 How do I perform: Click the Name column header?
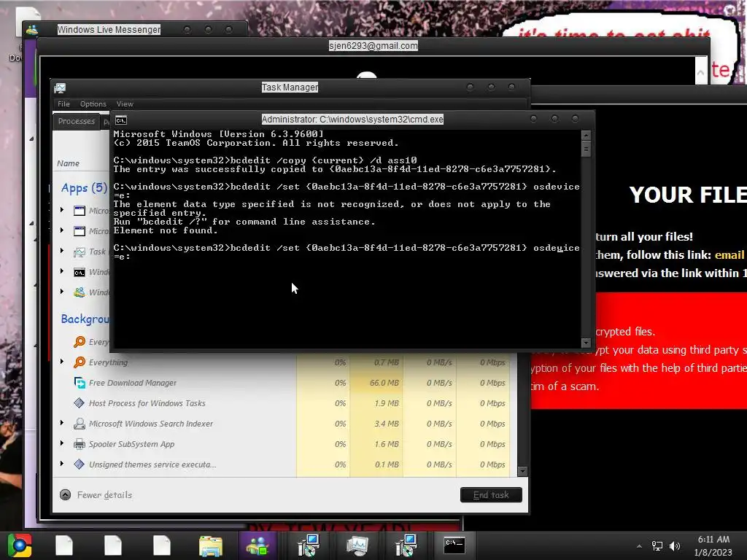[x=68, y=163]
